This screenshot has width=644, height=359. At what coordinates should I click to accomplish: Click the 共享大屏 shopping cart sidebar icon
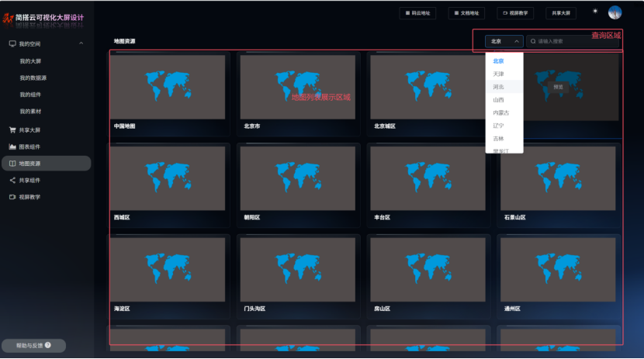[12, 129]
